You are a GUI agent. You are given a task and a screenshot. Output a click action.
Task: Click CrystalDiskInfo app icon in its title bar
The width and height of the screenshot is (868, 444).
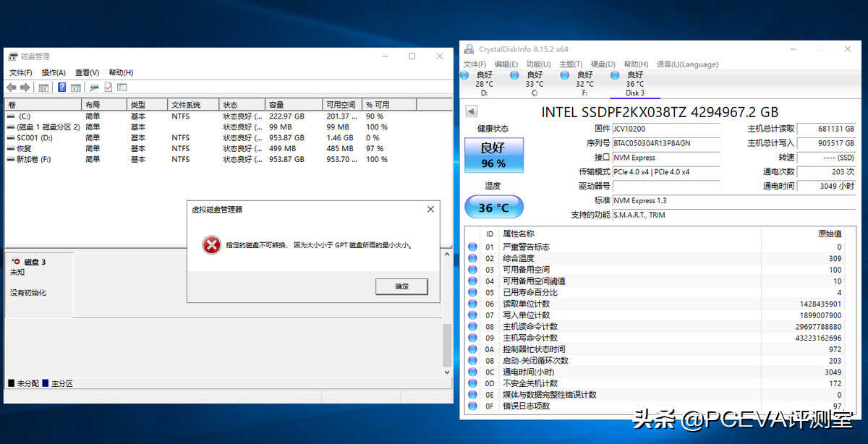click(469, 49)
